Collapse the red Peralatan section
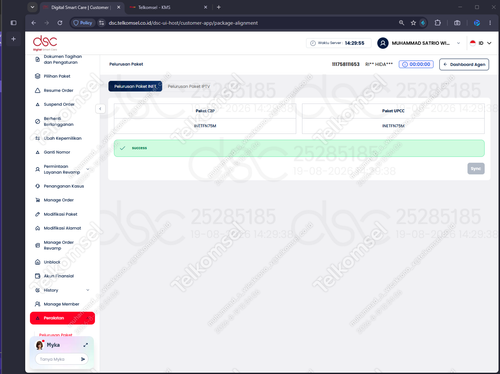 point(62,318)
